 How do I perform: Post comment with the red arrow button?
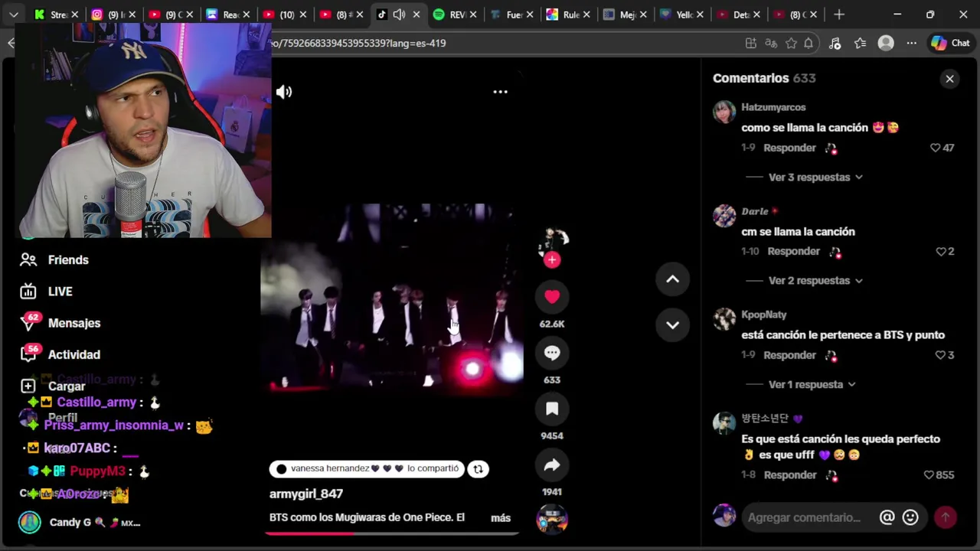pos(946,517)
